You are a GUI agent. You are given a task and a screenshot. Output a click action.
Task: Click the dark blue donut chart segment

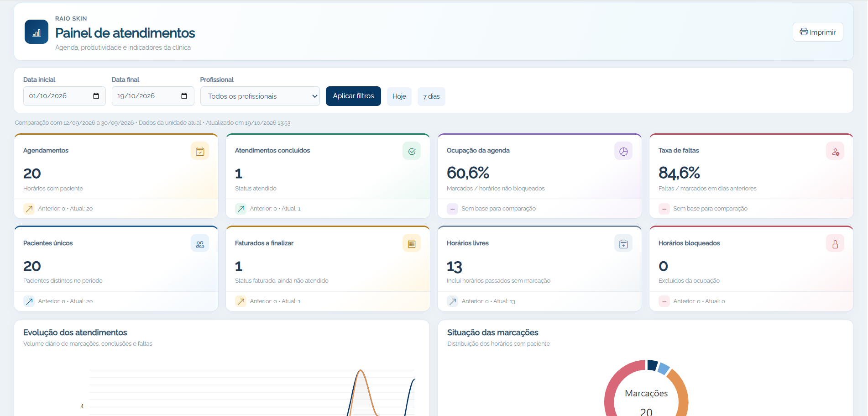pyautogui.click(x=653, y=365)
